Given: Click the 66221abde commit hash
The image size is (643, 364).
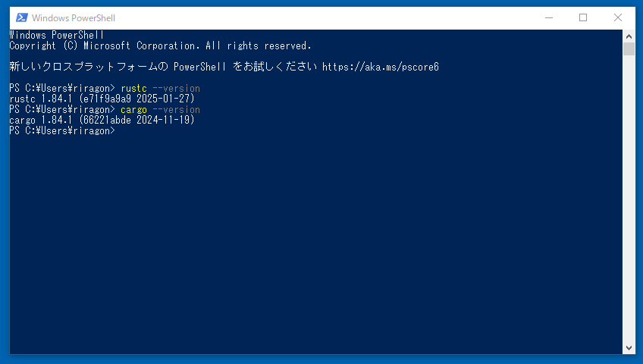Looking at the screenshot, I should tap(108, 120).
